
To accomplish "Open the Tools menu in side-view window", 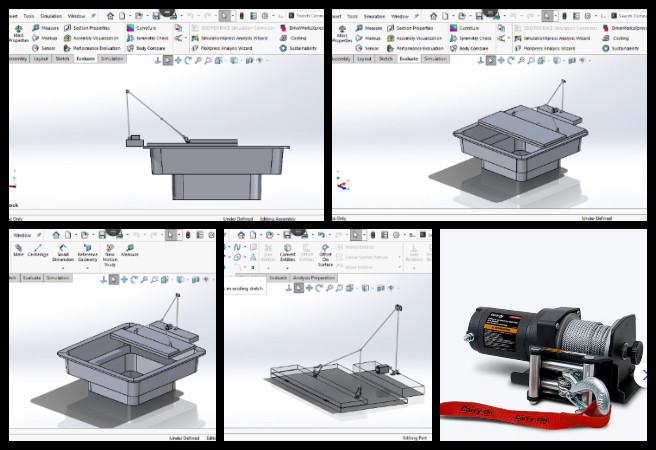I will [x=29, y=16].
